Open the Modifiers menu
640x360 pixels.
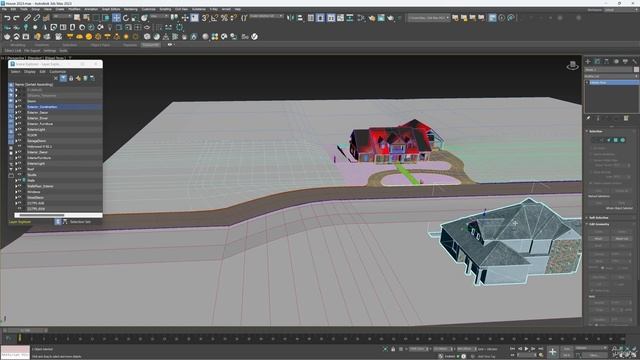[74, 9]
